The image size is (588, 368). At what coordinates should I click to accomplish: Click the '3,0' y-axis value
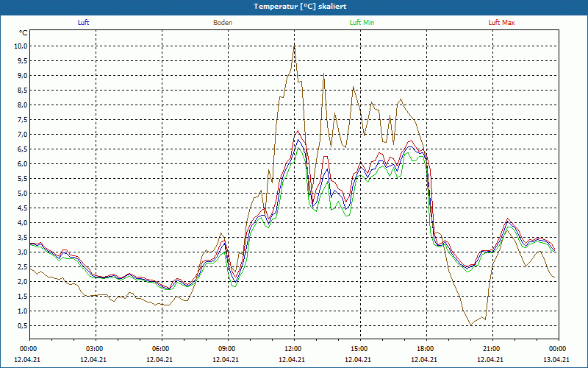[23, 252]
